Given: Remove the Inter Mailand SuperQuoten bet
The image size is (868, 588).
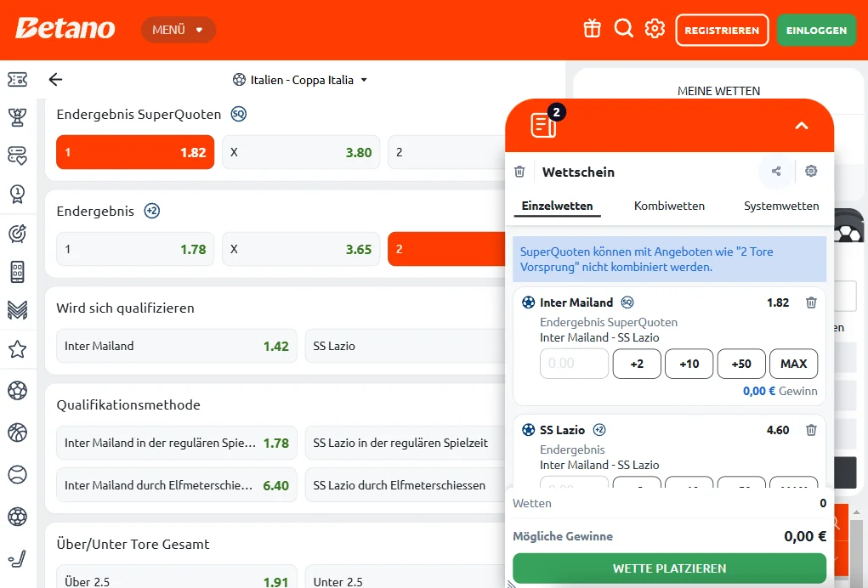Looking at the screenshot, I should (811, 302).
